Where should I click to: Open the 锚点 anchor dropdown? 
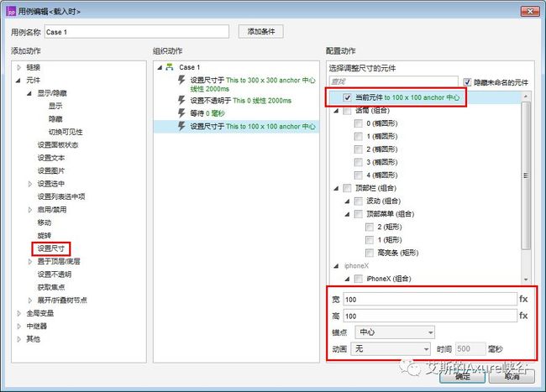pyautogui.click(x=395, y=332)
